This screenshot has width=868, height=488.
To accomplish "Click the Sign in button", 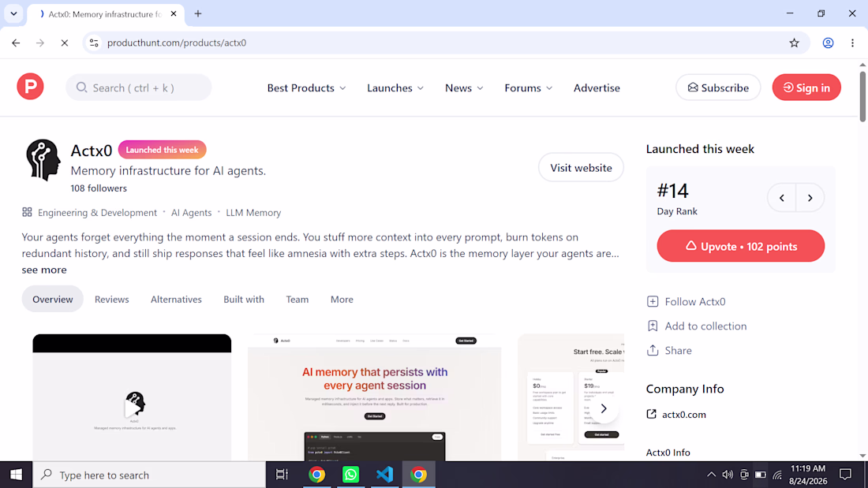I will (806, 88).
